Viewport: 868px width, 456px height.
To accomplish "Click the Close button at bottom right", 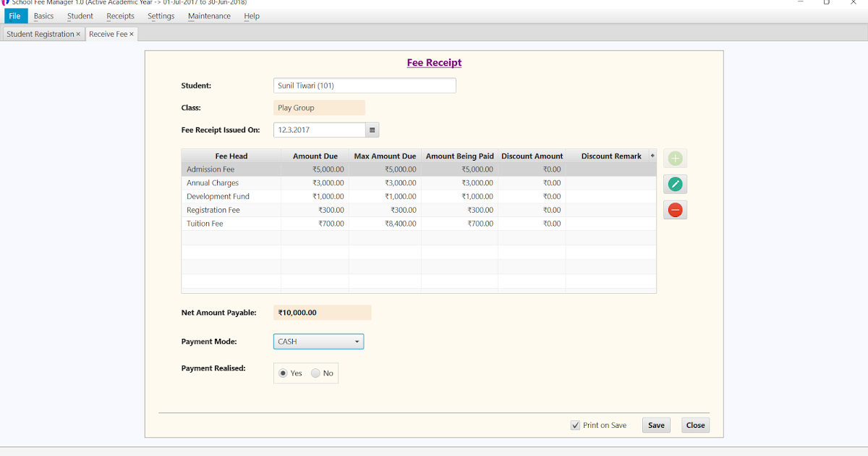I will 694,425.
